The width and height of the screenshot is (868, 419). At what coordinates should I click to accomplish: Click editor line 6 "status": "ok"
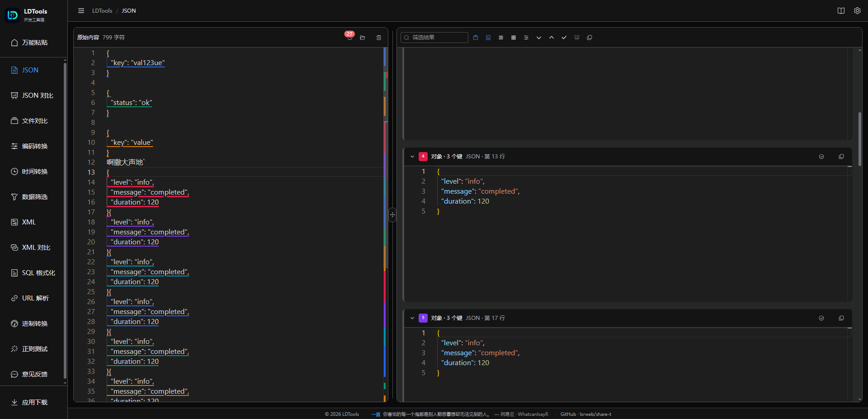pos(132,103)
